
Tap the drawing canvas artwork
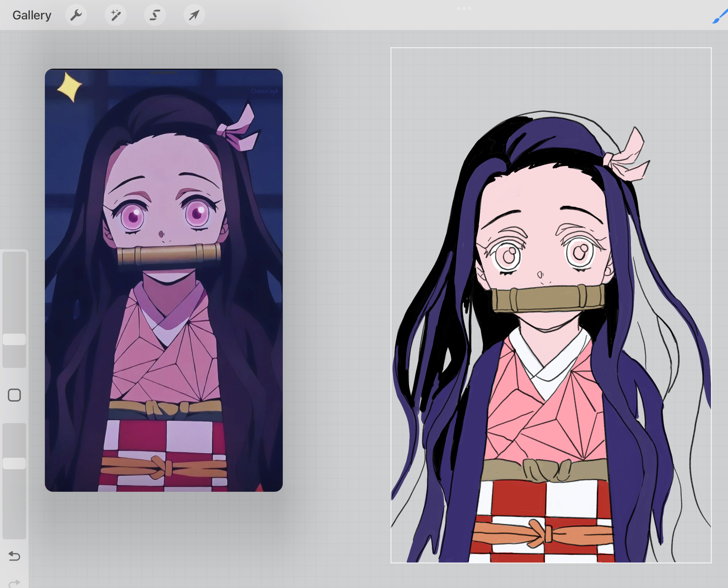[x=551, y=305]
